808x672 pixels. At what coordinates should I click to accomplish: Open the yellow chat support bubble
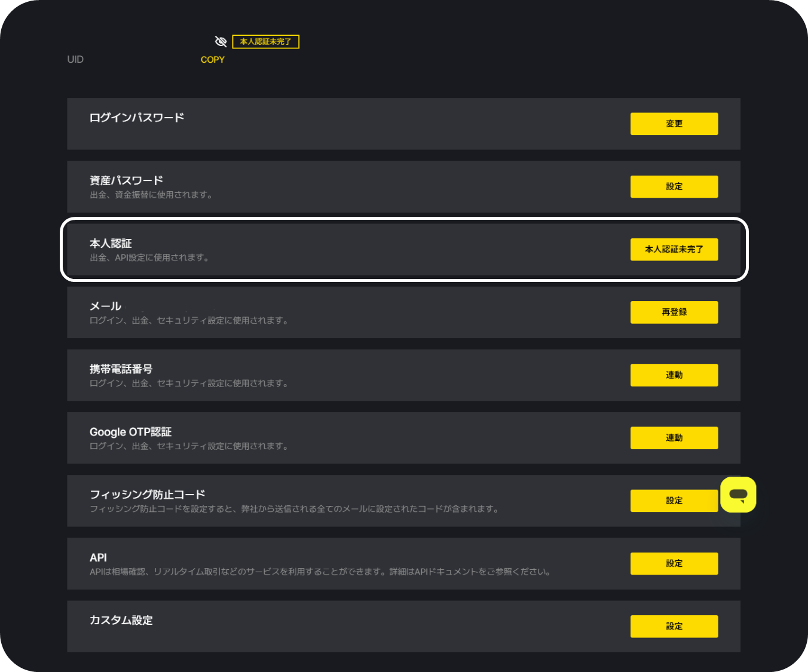coord(738,495)
